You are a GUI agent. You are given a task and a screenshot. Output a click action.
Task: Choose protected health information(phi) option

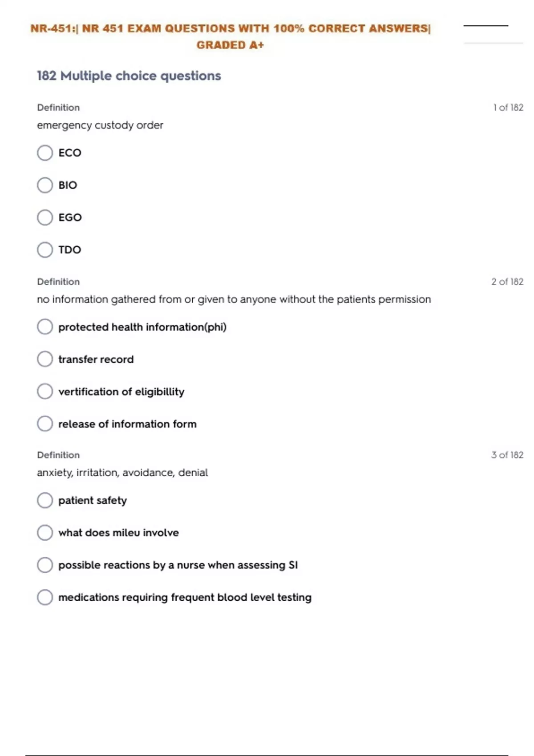pyautogui.click(x=45, y=327)
